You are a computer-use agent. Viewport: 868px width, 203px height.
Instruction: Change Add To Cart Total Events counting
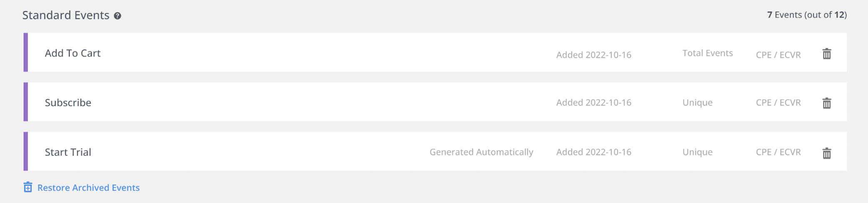[x=707, y=53]
